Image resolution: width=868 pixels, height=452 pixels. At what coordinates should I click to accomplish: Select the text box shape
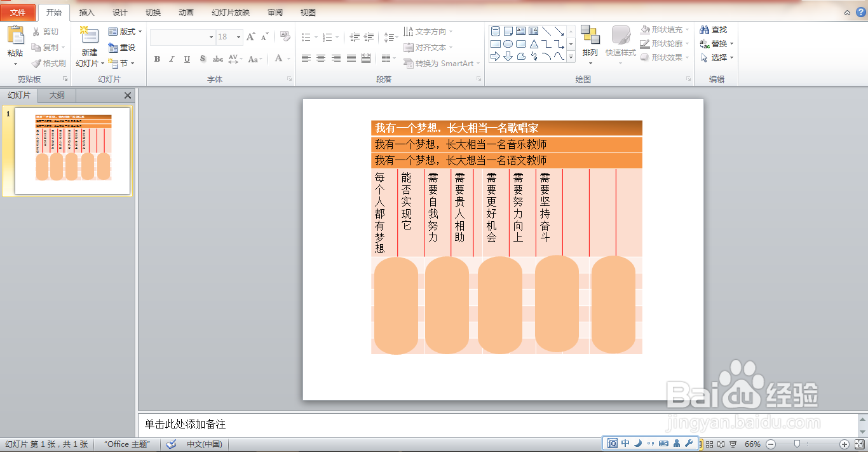[x=520, y=31]
